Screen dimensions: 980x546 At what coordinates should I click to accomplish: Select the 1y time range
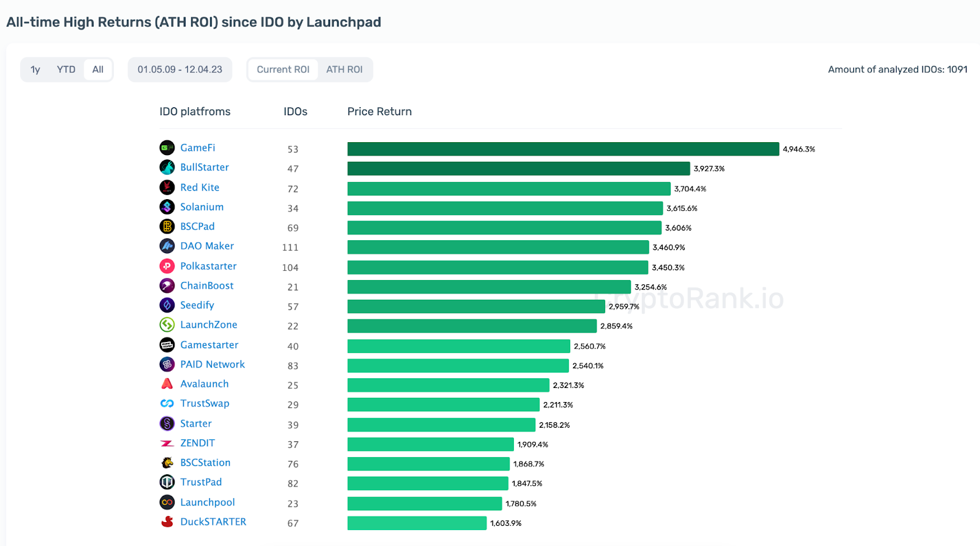(36, 70)
